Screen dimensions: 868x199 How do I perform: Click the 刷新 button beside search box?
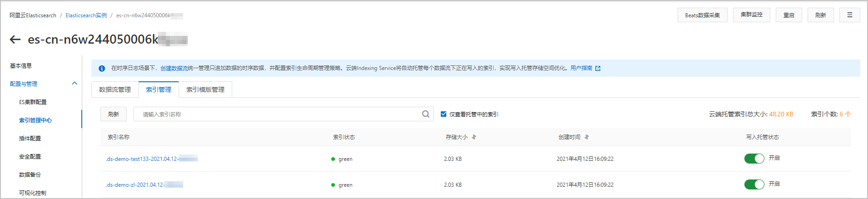point(114,114)
